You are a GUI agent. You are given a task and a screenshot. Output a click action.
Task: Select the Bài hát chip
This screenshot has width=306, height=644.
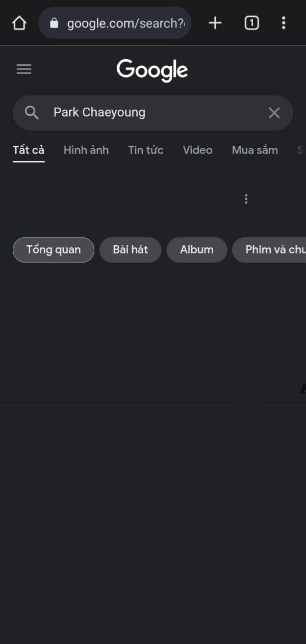131,250
